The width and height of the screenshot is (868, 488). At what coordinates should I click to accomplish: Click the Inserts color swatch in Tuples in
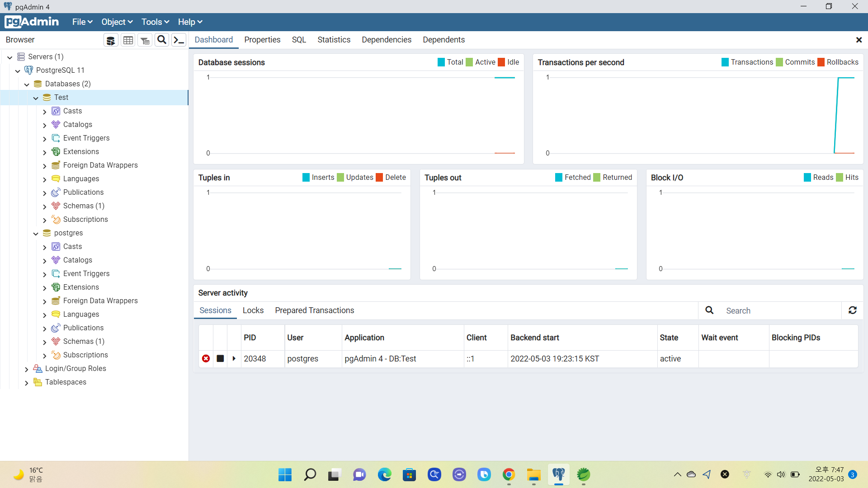tap(306, 178)
